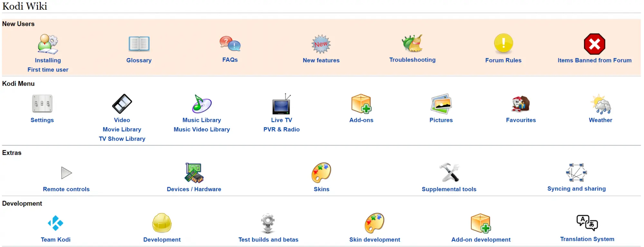Open the Team Kodi logo icon
Screen dimensions: 644x247
click(x=55, y=223)
